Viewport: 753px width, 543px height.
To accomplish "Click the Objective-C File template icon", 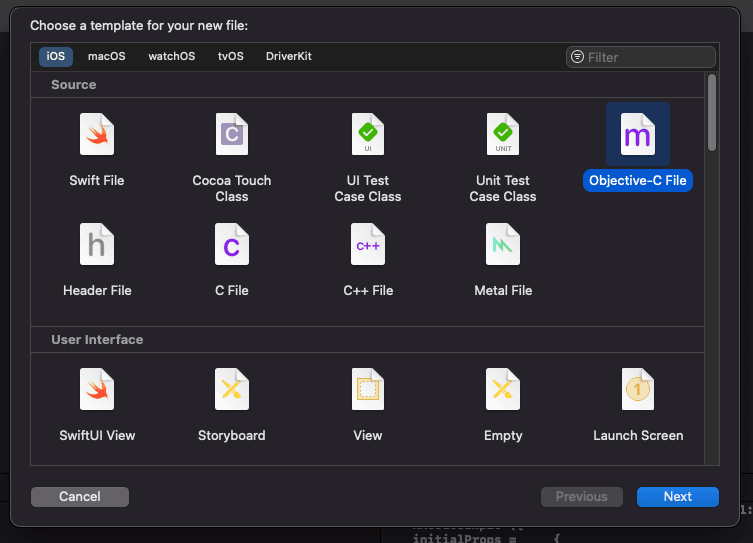I will pyautogui.click(x=638, y=134).
